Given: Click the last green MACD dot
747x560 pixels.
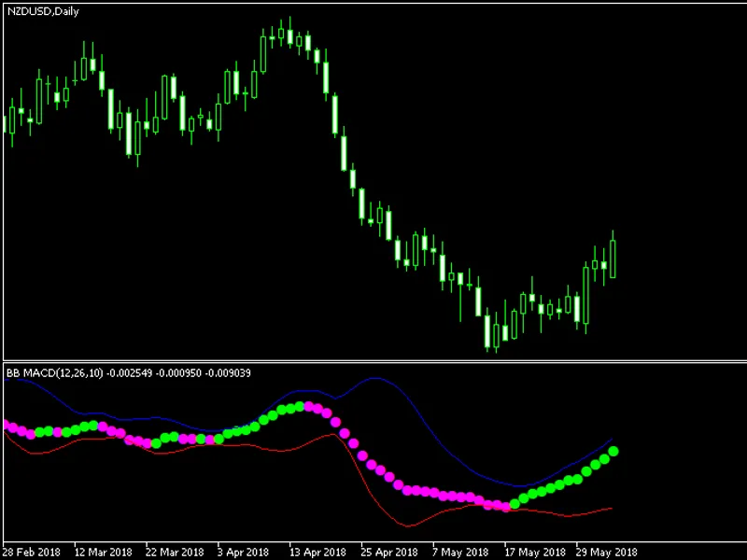Looking at the screenshot, I should pyautogui.click(x=613, y=451).
